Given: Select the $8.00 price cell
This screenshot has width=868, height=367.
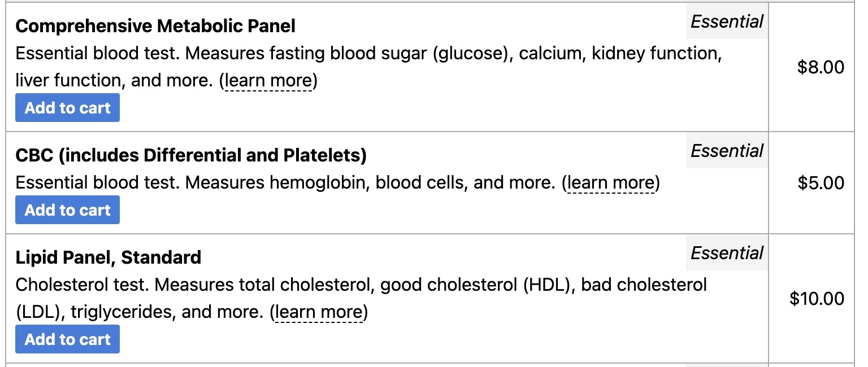Looking at the screenshot, I should pyautogui.click(x=821, y=68).
